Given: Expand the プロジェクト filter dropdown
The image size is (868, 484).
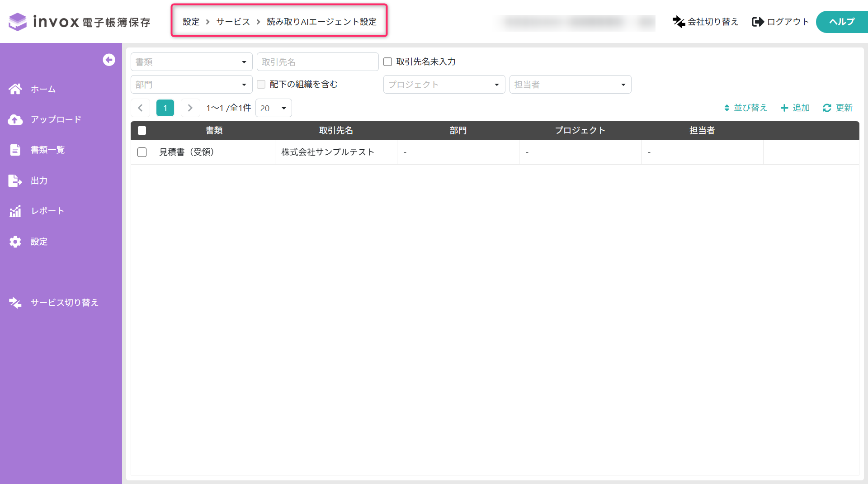Looking at the screenshot, I should click(x=444, y=85).
